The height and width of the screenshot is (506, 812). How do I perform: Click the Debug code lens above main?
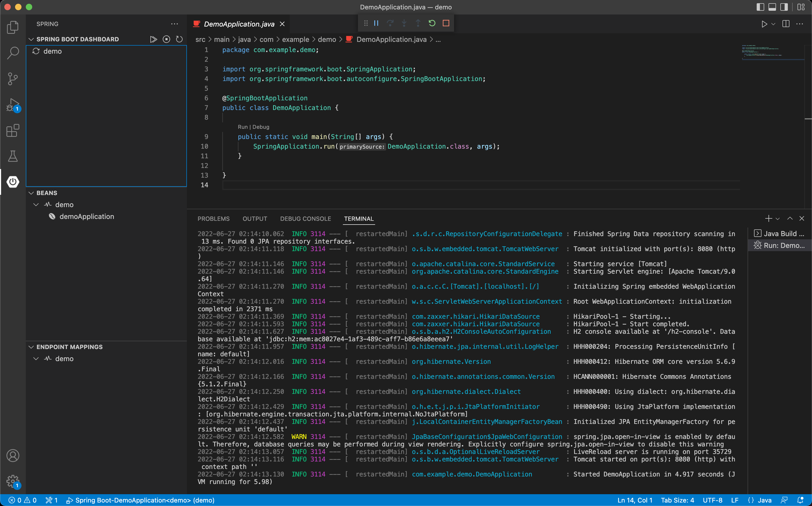click(261, 127)
